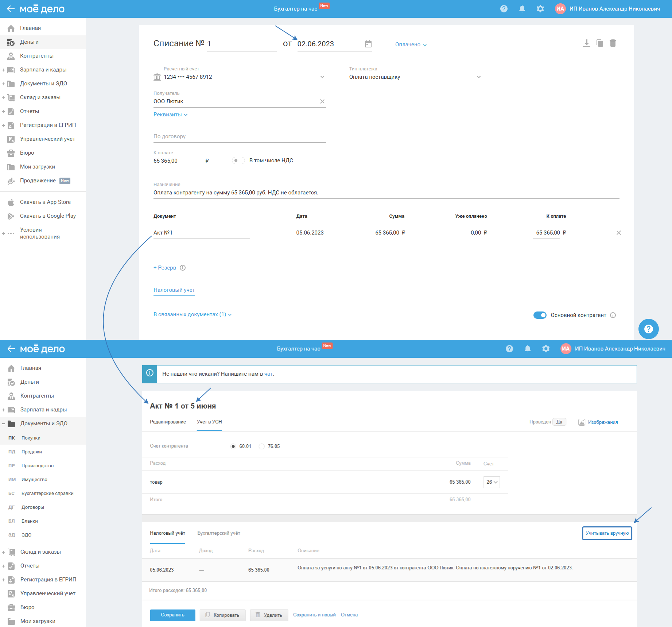
Task: Click the По договору input field
Action: coord(240,137)
